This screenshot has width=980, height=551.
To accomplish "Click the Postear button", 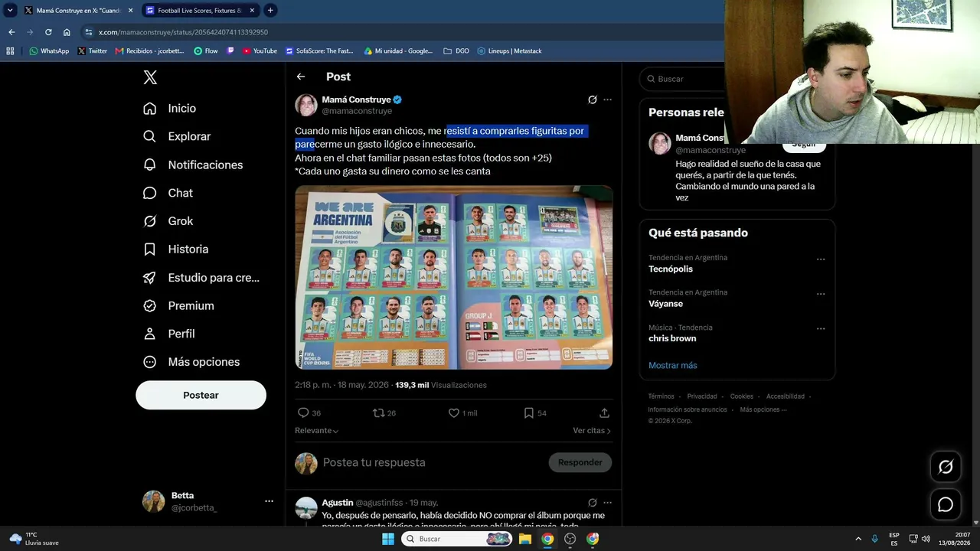I will coord(201,395).
